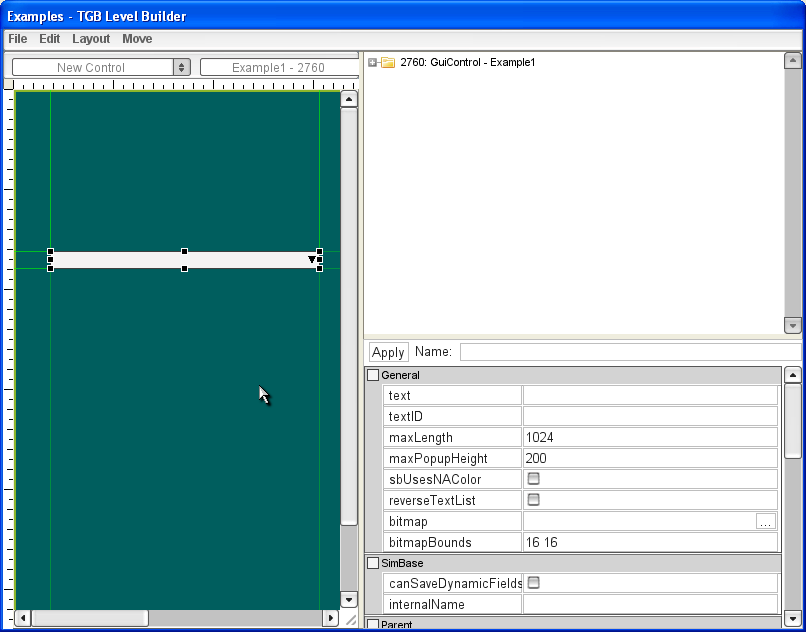Click the inspector scrollbar down arrow
This screenshot has width=806, height=632.
[793, 618]
